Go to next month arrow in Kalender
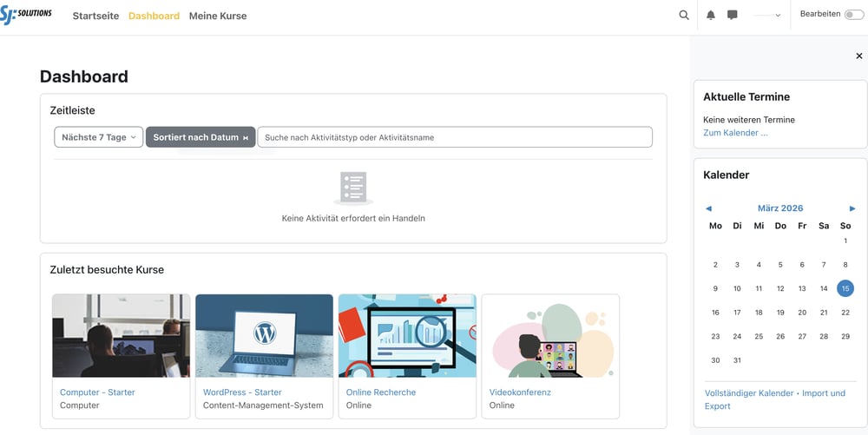This screenshot has width=868, height=435. pos(852,208)
